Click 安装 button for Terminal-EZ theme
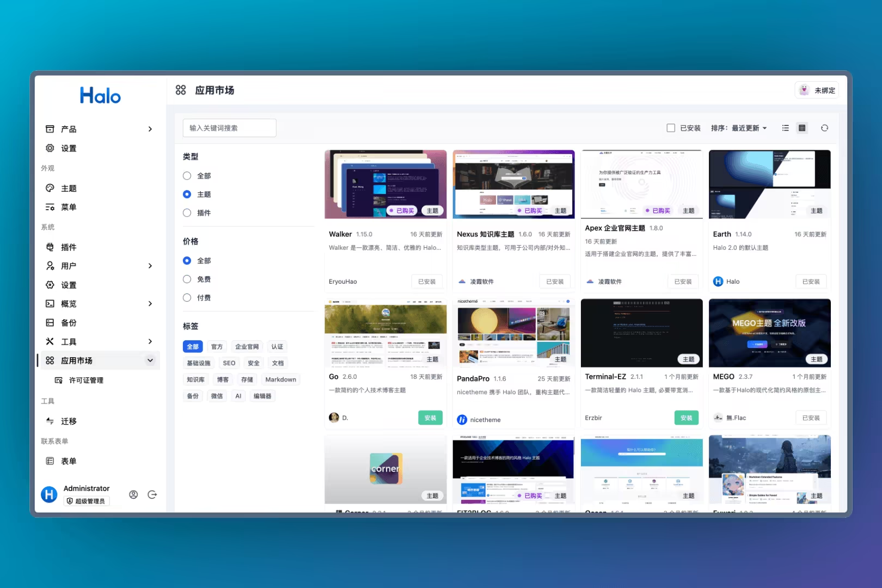The height and width of the screenshot is (588, 882). coord(686,418)
